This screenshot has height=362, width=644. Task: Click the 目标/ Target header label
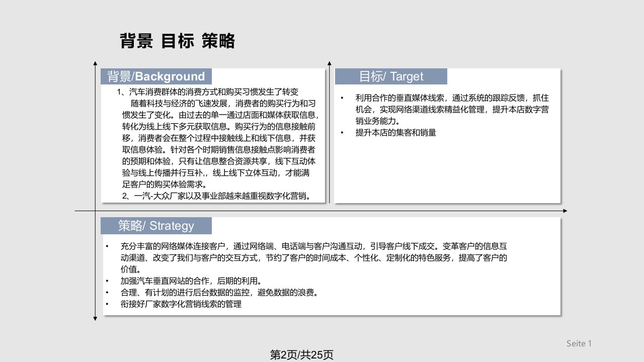[391, 76]
